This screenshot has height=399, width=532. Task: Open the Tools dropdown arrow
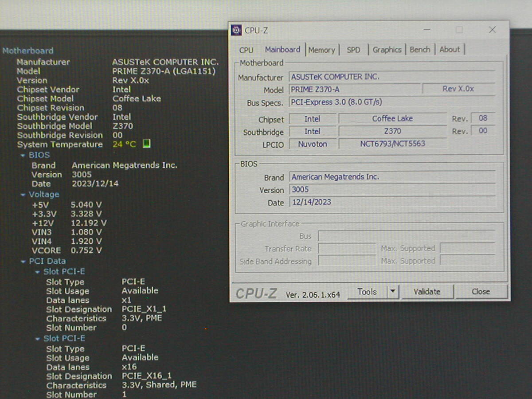click(x=393, y=292)
